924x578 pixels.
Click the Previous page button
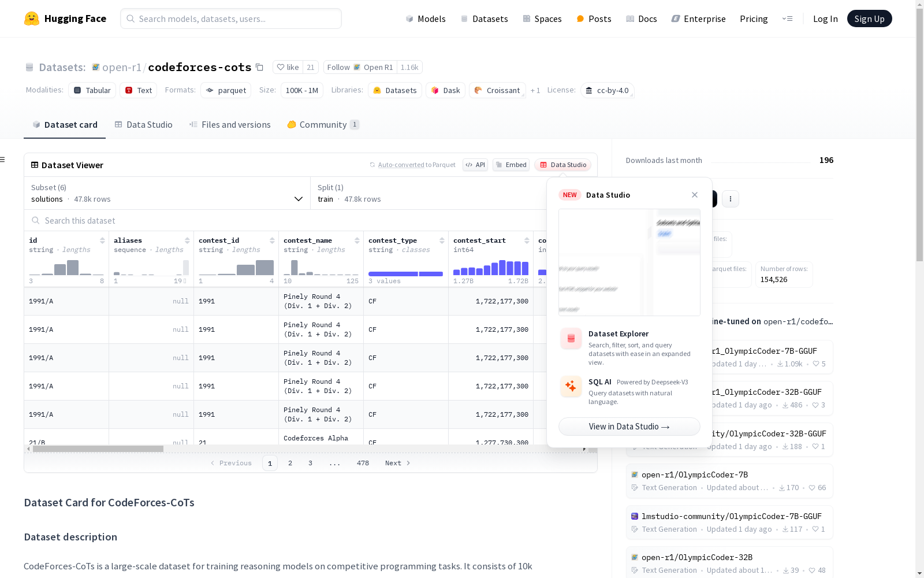click(231, 463)
